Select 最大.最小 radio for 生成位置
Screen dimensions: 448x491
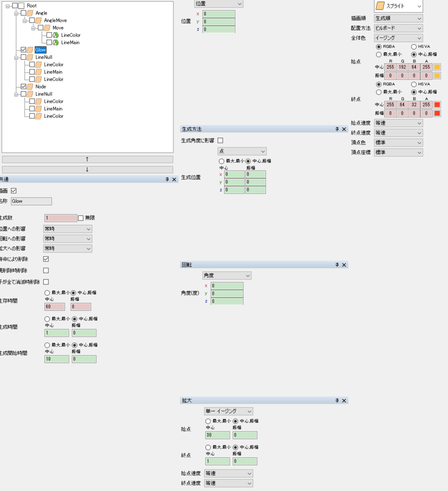tap(221, 161)
